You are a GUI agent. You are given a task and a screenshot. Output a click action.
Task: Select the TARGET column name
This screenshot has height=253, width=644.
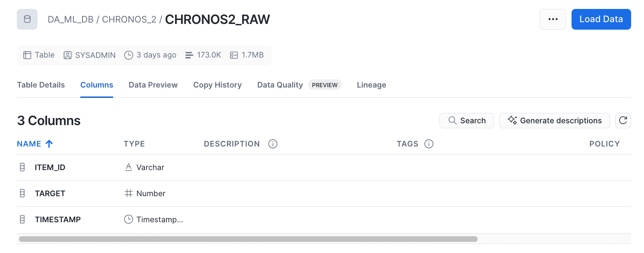50,194
